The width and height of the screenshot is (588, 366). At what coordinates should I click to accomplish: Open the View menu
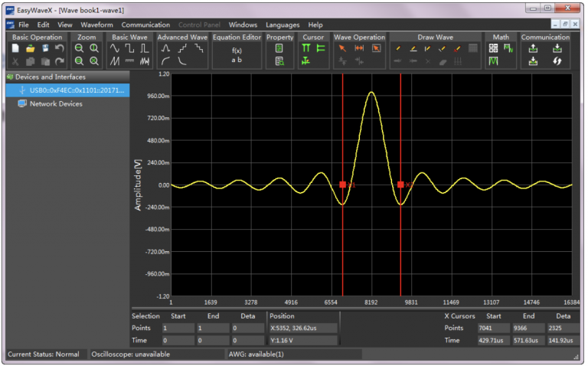click(x=65, y=25)
